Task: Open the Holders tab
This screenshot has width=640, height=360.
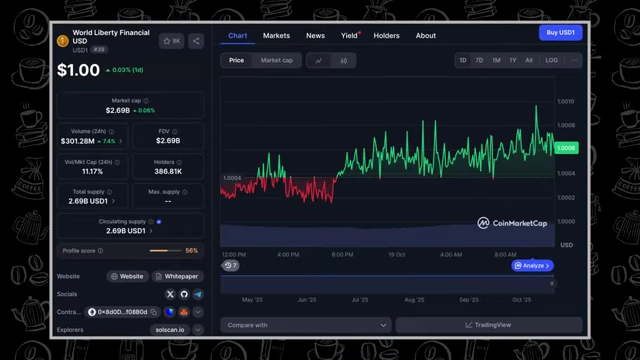Action: coord(387,36)
